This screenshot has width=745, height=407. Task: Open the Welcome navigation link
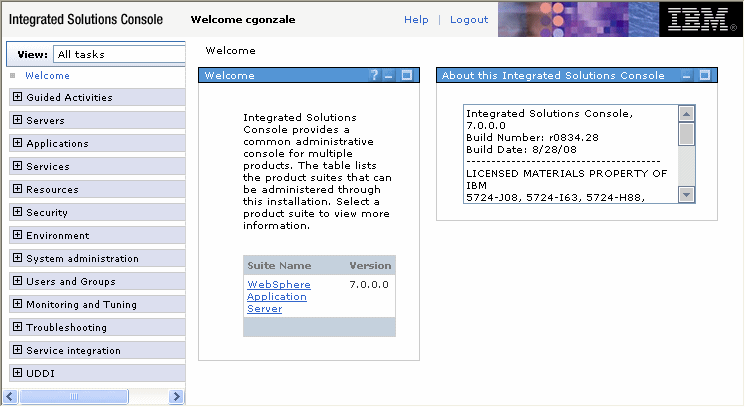click(x=48, y=76)
